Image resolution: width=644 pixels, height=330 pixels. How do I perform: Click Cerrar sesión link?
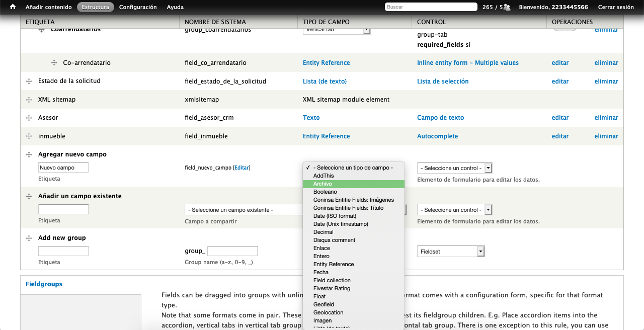[615, 7]
